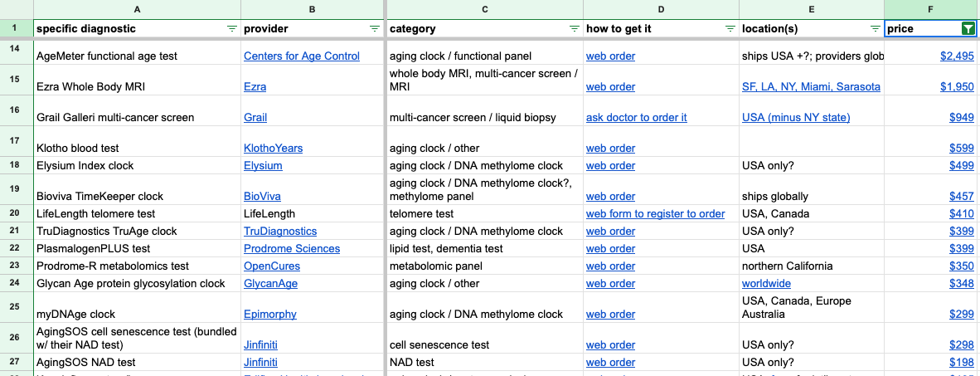Click web order link for Klotho blood test
Viewport: 980px width, 376px height.
tap(610, 149)
